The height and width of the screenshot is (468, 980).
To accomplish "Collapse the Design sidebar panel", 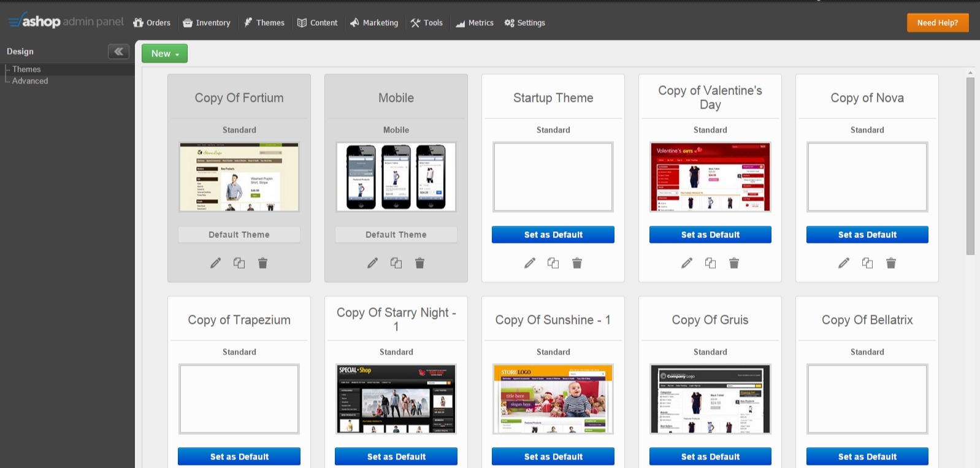I will tap(118, 52).
